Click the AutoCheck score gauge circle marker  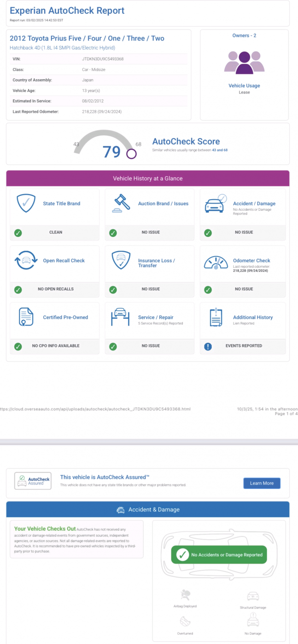(131, 154)
